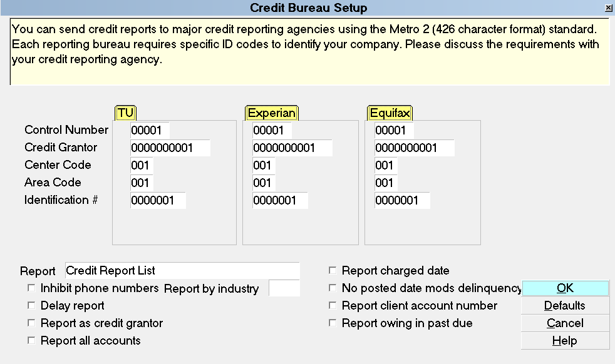Enable Report owing in past due

(x=333, y=323)
